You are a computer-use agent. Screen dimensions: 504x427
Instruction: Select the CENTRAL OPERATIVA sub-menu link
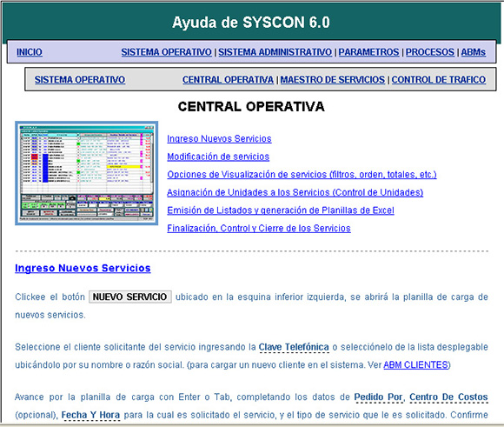[x=228, y=79]
